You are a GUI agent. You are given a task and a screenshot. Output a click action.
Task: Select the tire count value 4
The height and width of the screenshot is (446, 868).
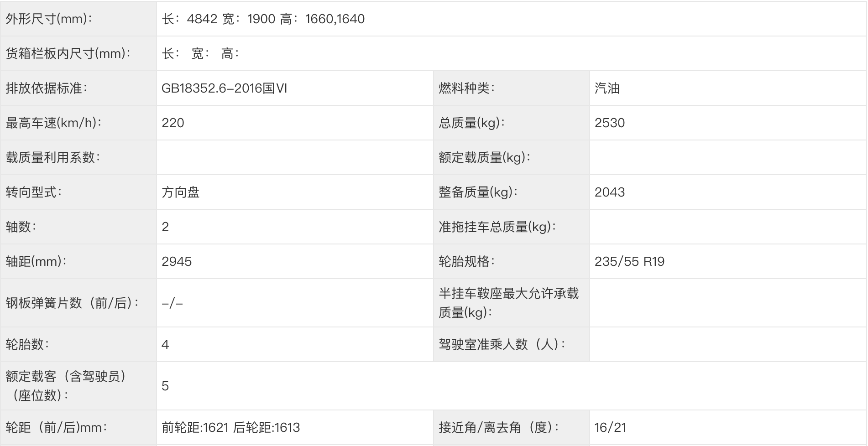[x=165, y=344]
